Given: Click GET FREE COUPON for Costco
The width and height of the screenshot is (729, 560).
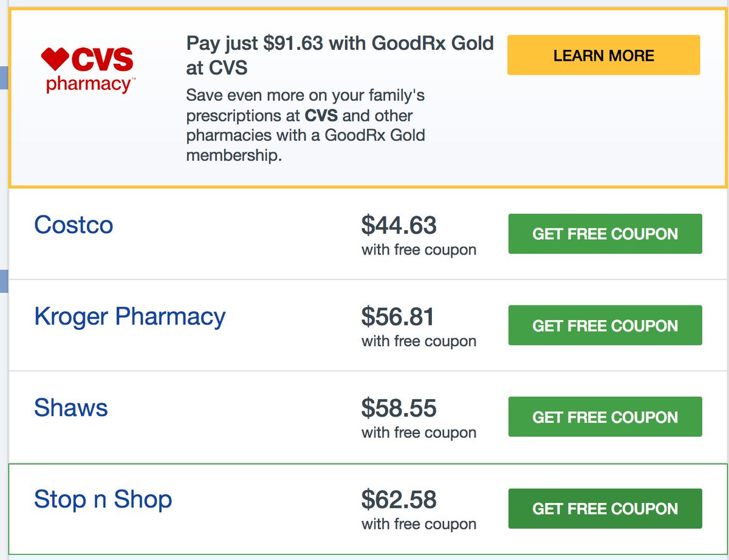Looking at the screenshot, I should [605, 233].
